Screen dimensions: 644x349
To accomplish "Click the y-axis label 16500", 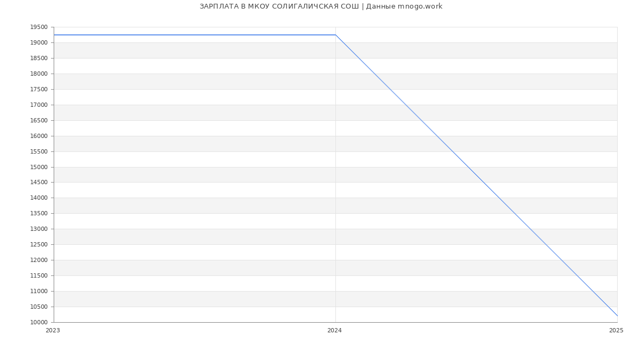I will point(39,121).
